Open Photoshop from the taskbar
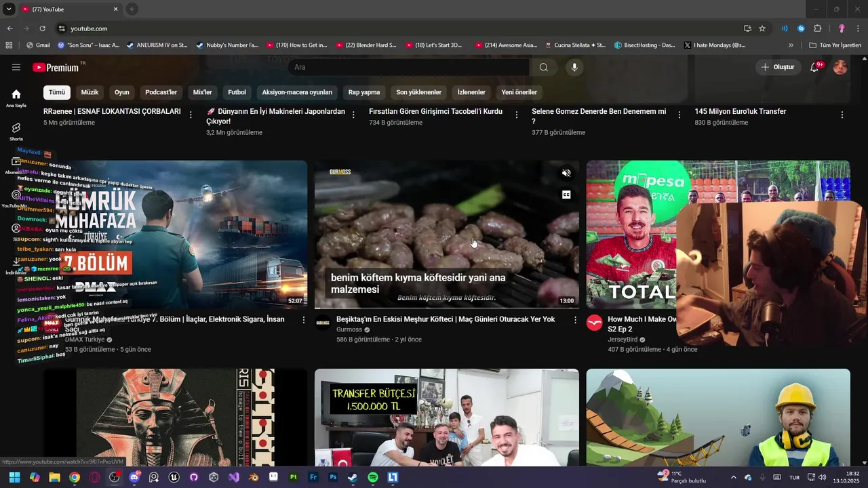This screenshot has height=488, width=868. pyautogui.click(x=333, y=477)
